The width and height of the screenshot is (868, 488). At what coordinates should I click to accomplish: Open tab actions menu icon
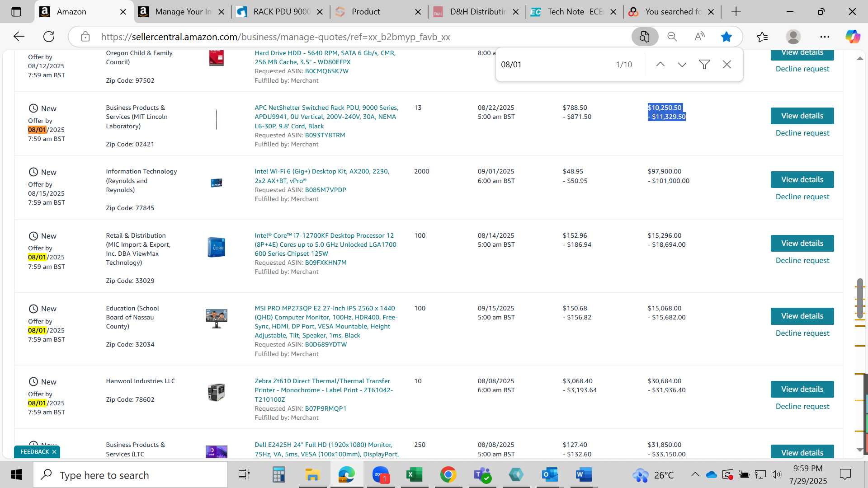coord(16,12)
